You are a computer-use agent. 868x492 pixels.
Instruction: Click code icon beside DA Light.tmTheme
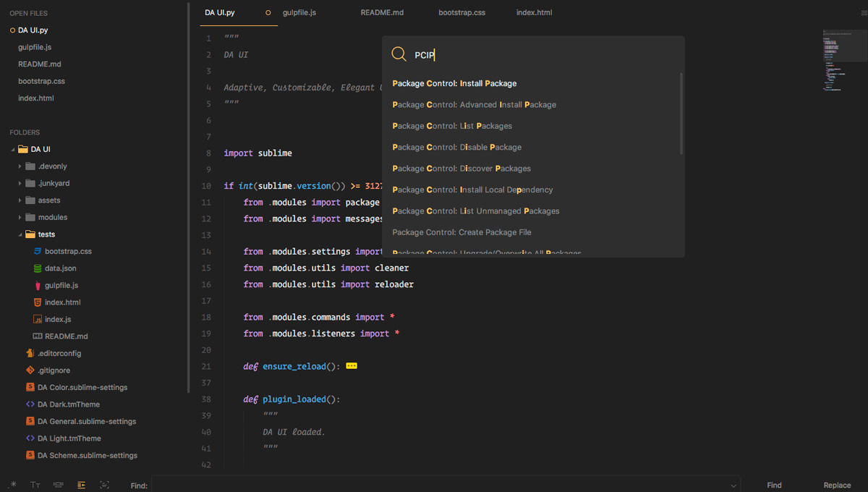(30, 438)
